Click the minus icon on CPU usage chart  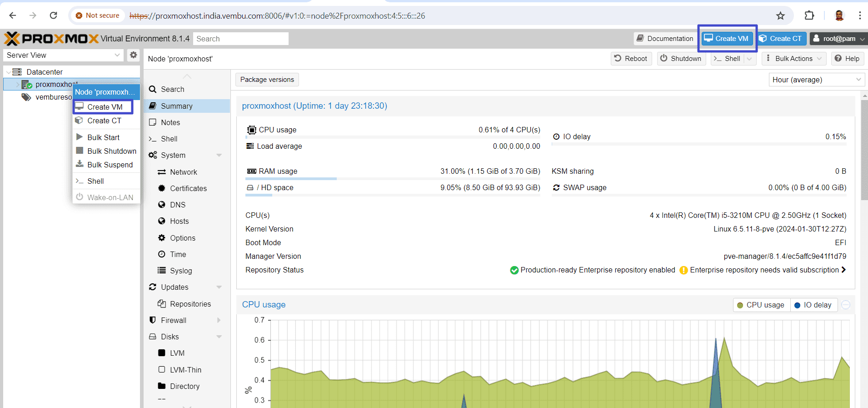[x=846, y=305]
